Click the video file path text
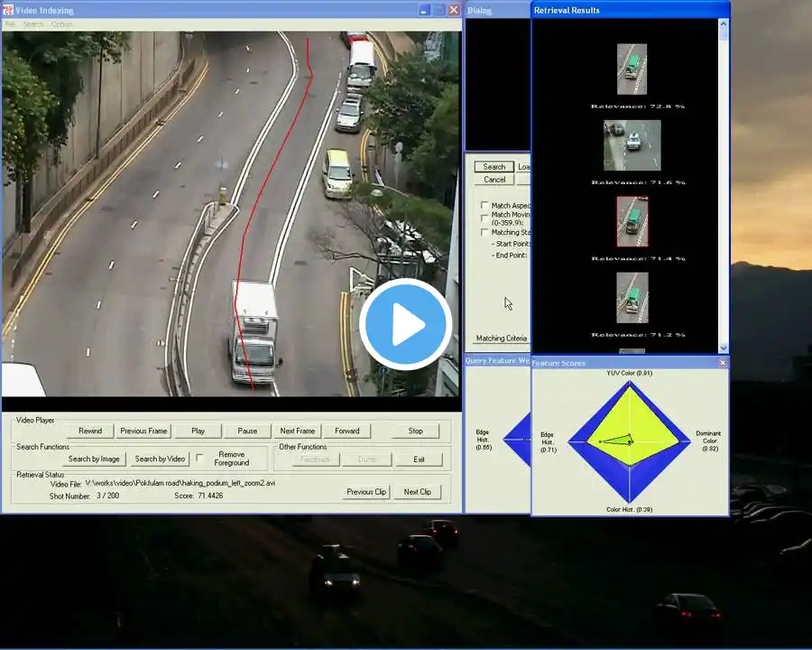This screenshot has height=650, width=812. click(x=180, y=483)
